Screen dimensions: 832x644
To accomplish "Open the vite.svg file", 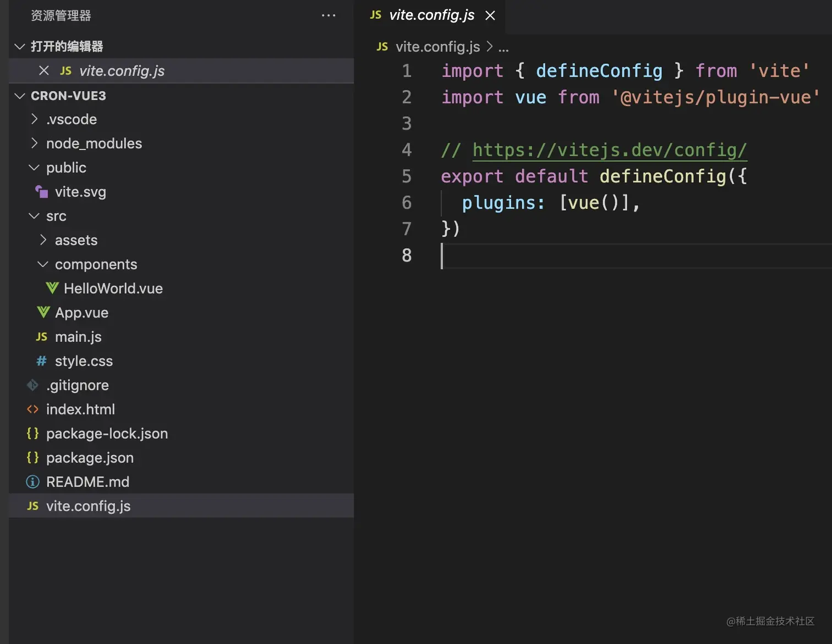I will click(181, 192).
